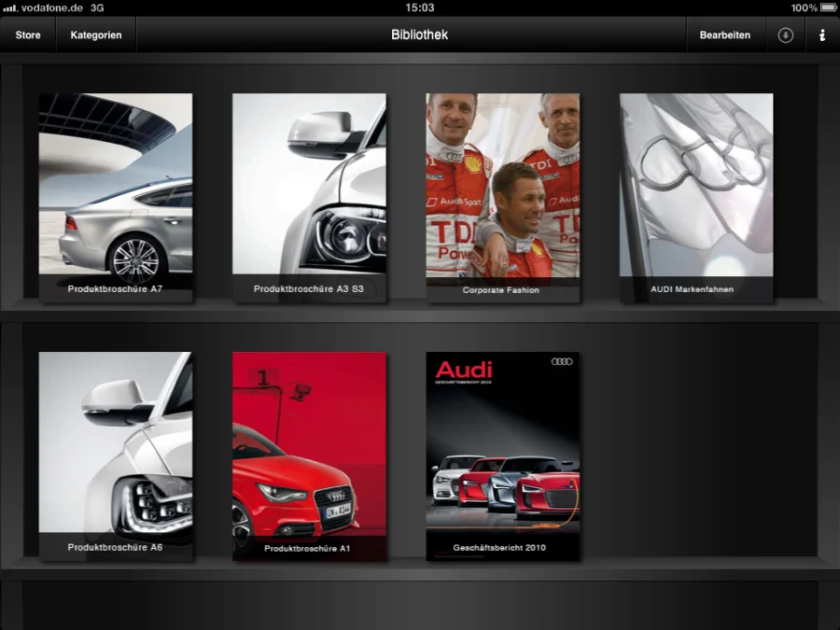Screen dimensions: 840x630
Task: Click the 'Produktbroschüre A1' caption text
Action: [307, 549]
